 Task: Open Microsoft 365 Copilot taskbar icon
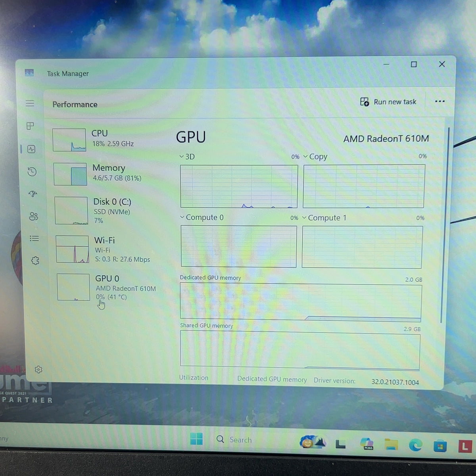tap(367, 443)
